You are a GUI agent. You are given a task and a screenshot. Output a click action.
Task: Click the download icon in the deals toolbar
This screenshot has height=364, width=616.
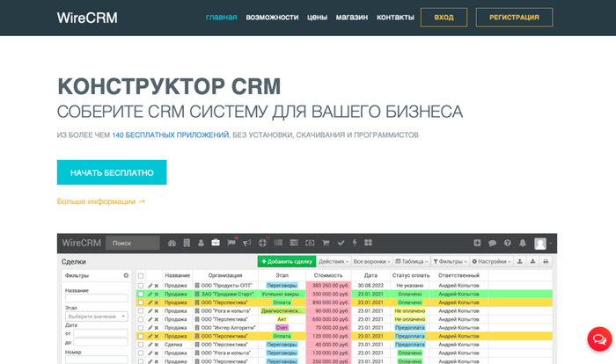point(532,261)
